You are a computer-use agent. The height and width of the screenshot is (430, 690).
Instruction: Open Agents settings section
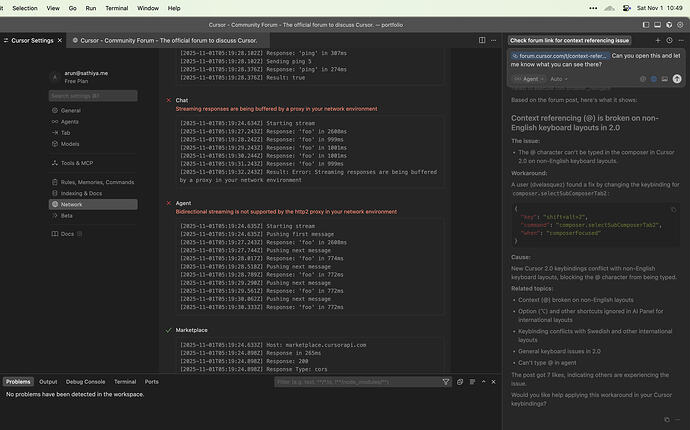click(69, 121)
